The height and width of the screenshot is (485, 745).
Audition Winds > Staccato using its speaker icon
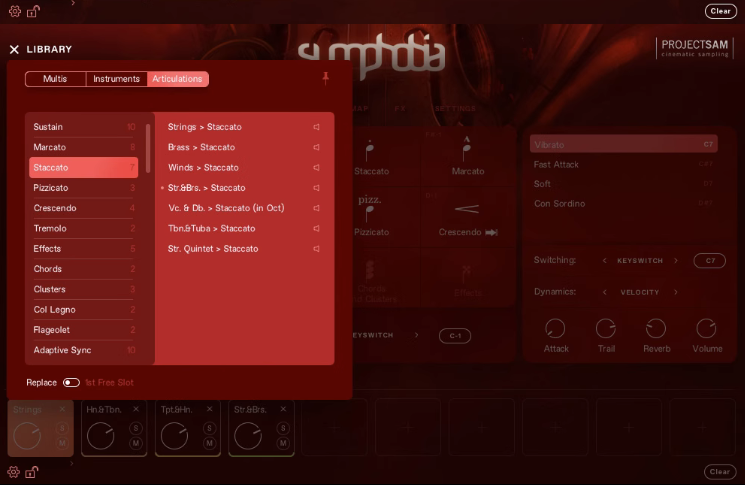point(316,168)
